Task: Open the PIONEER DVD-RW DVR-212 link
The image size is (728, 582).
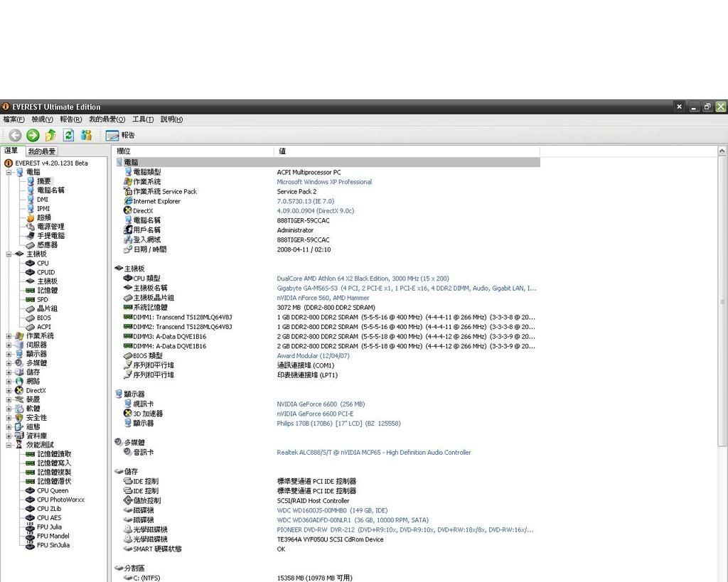Action: (x=405, y=529)
